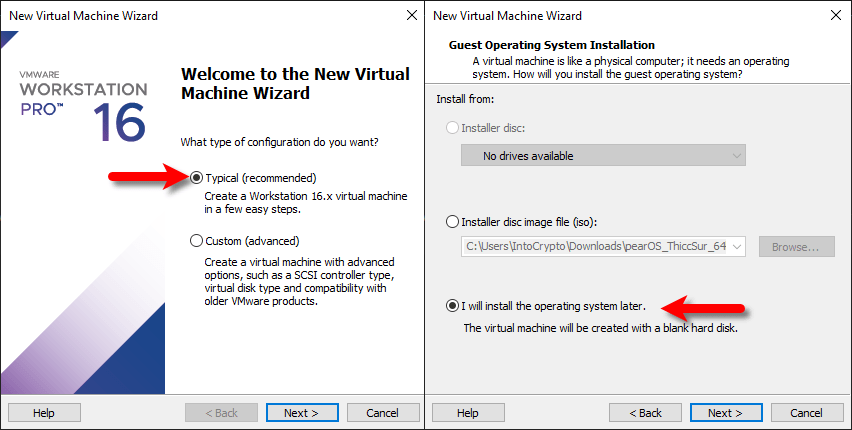Screen dimensions: 852x430
Task: Open the No drives available dropdown
Action: 603,155
